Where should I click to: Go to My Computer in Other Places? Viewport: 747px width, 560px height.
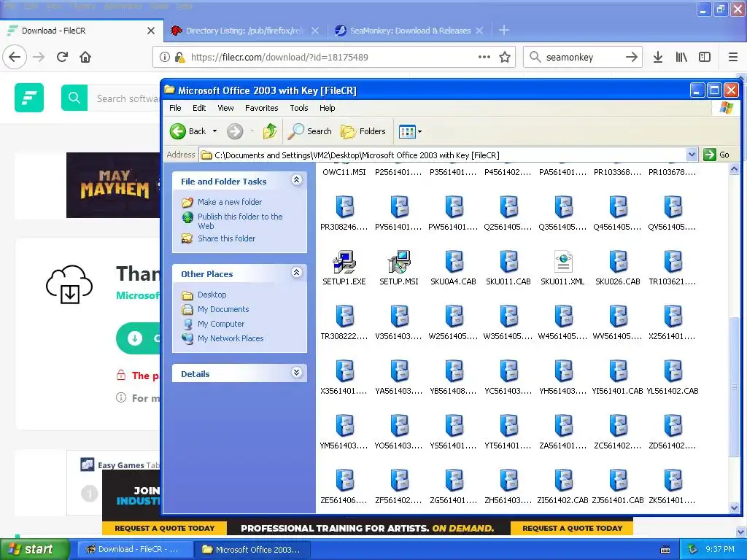[221, 324]
